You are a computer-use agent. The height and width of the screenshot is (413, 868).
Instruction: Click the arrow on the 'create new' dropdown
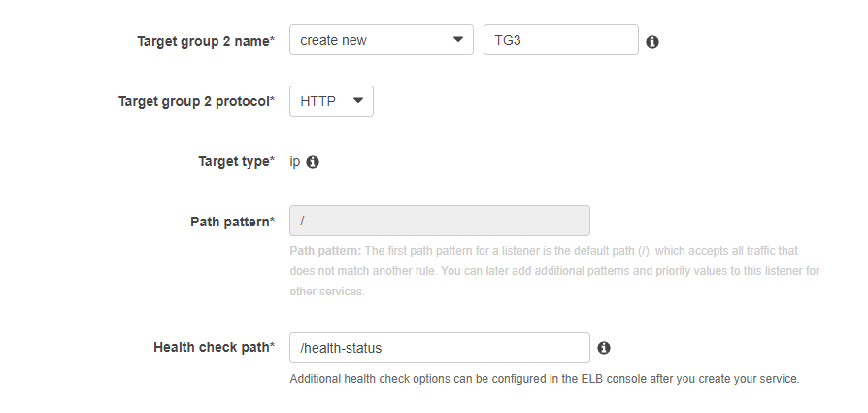click(x=458, y=40)
